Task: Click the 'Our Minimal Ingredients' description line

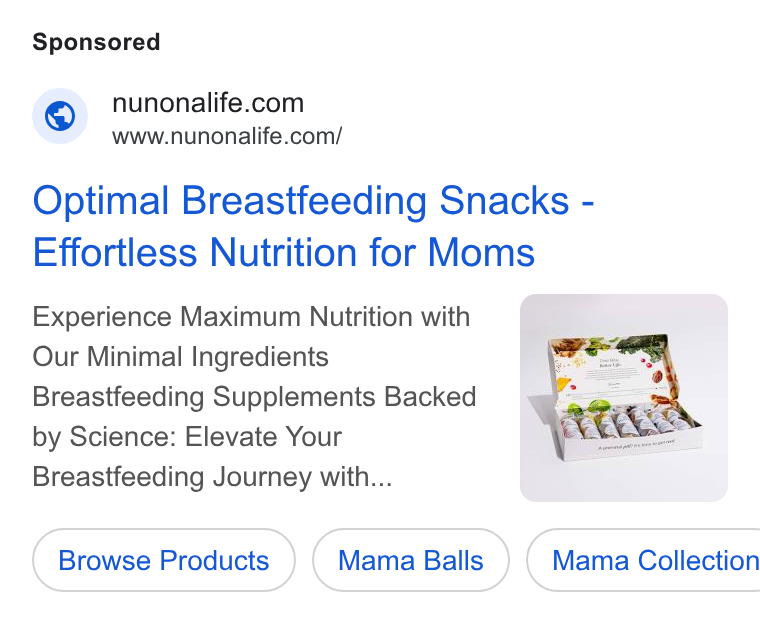Action: (180, 357)
